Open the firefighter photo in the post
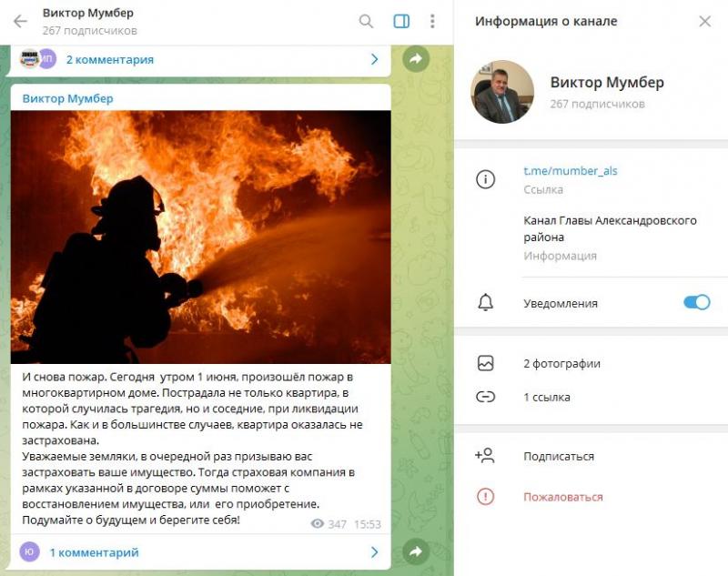The image size is (728, 576). pyautogui.click(x=200, y=237)
